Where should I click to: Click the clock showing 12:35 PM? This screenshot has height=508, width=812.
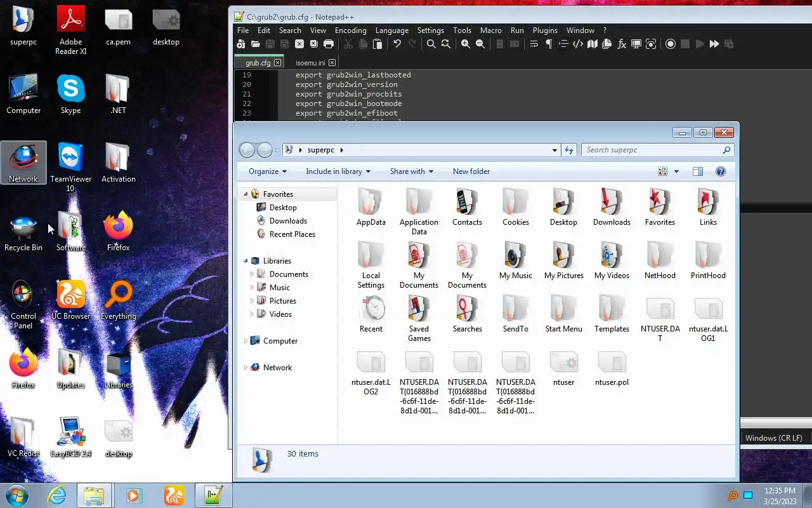[x=780, y=491]
